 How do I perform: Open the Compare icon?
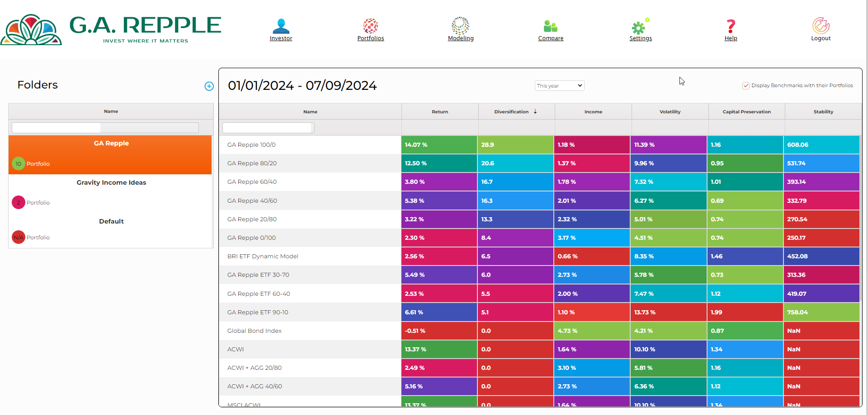[x=550, y=26]
